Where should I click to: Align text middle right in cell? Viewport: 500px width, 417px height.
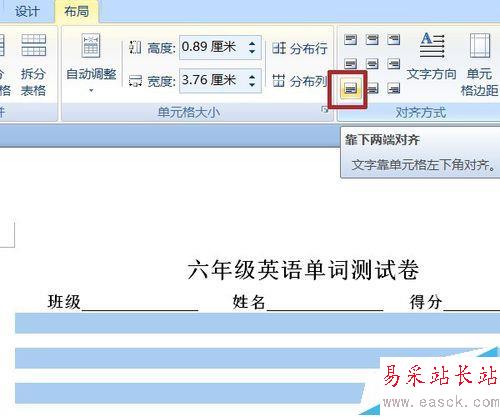[x=394, y=64]
